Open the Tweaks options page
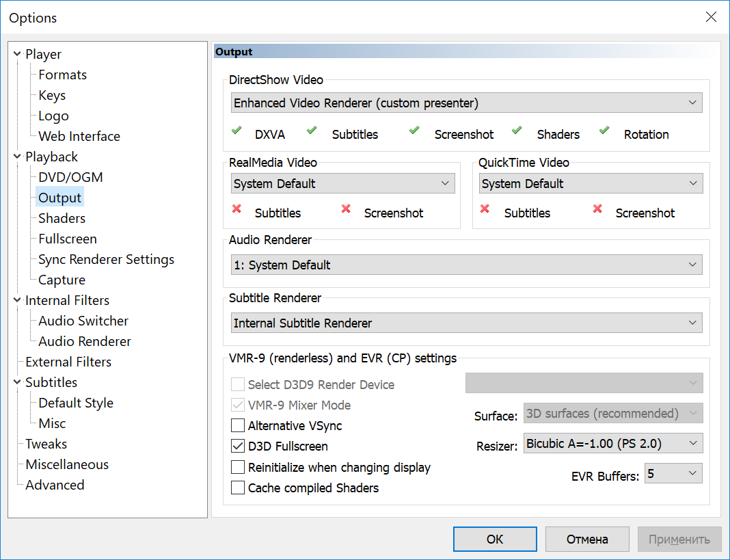The width and height of the screenshot is (730, 560). [x=46, y=444]
